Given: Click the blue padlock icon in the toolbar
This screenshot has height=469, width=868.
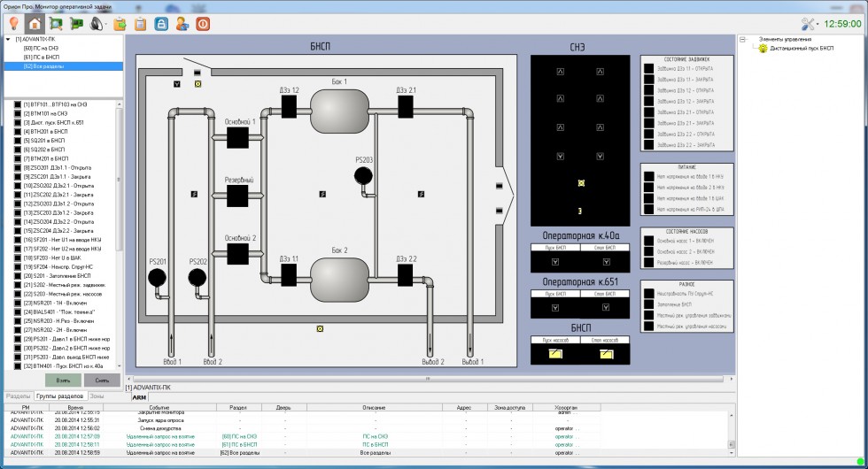Looking at the screenshot, I should pos(161,24).
